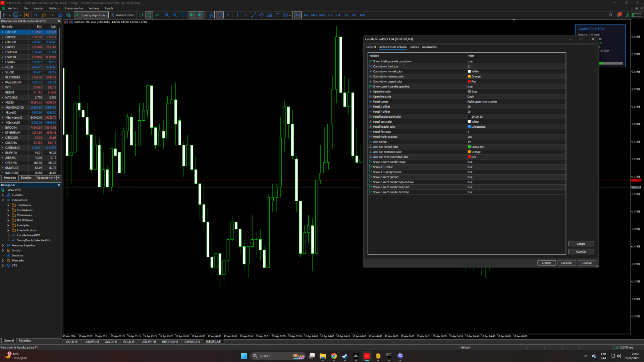Select the crosshair cursor tool
The width and height of the screenshot is (644, 362).
click(x=228, y=15)
